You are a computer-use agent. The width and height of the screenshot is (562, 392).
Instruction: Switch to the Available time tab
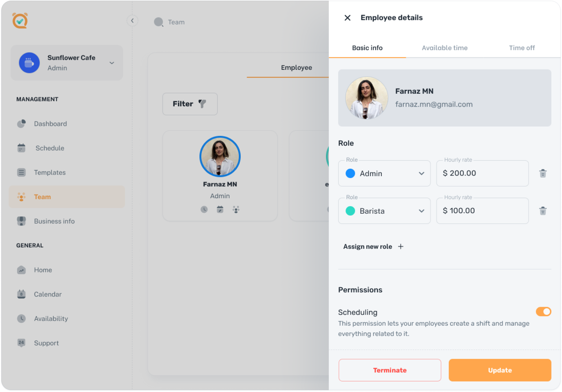[x=444, y=48]
